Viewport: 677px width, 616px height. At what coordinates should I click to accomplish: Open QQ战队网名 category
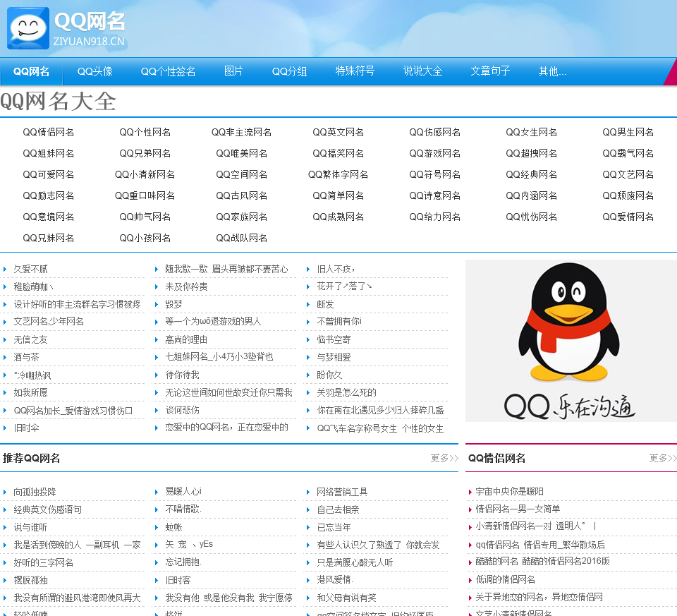point(241,238)
